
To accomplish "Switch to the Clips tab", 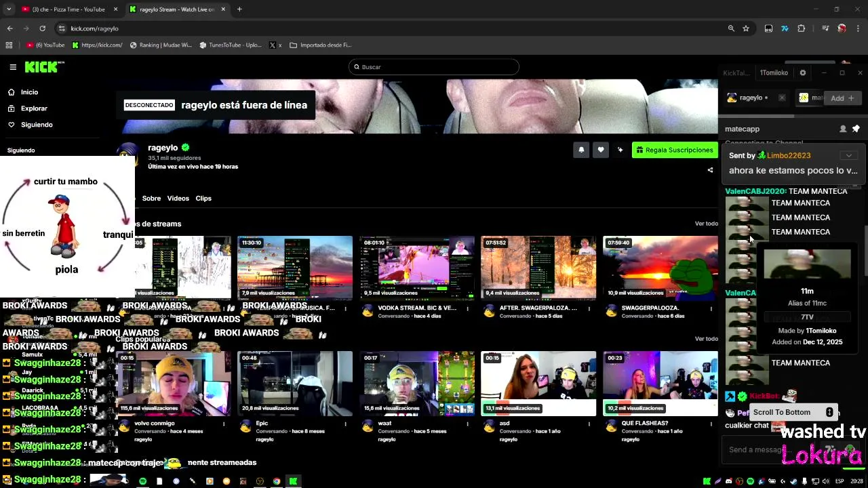I will click(203, 199).
